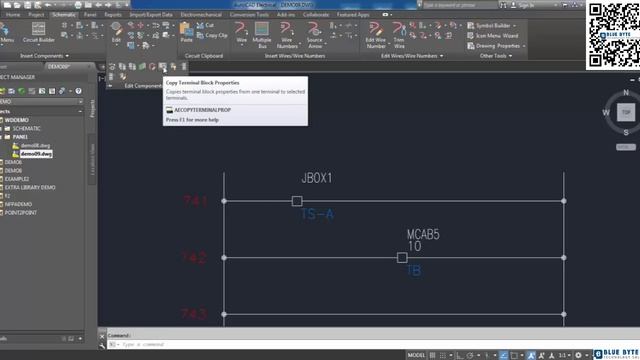640x360 pixels.
Task: Open the Featured Apps tab
Action: point(353,15)
